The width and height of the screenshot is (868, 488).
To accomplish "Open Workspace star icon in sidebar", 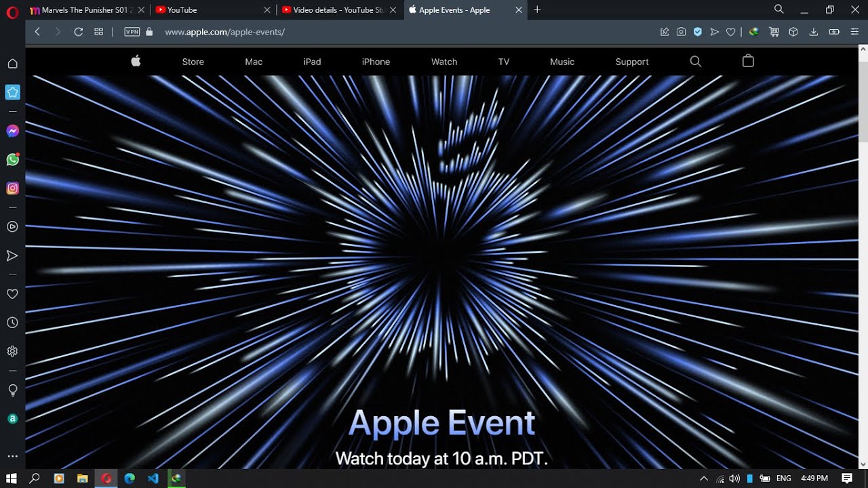I will (x=12, y=92).
